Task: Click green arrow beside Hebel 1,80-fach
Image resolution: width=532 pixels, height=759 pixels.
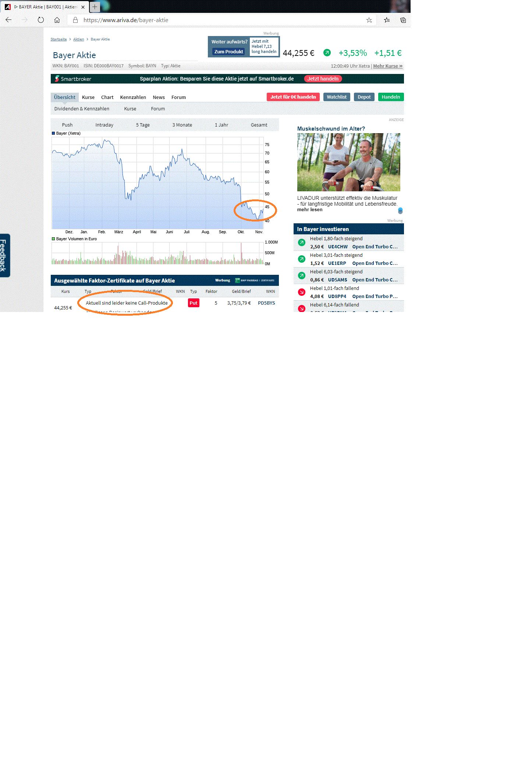Action: coord(302,242)
